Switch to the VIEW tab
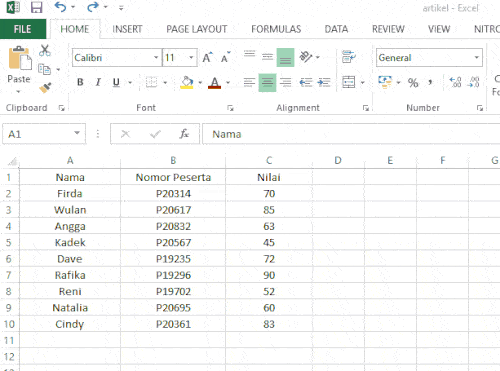Image resolution: width=500 pixels, height=371 pixels. (x=439, y=29)
